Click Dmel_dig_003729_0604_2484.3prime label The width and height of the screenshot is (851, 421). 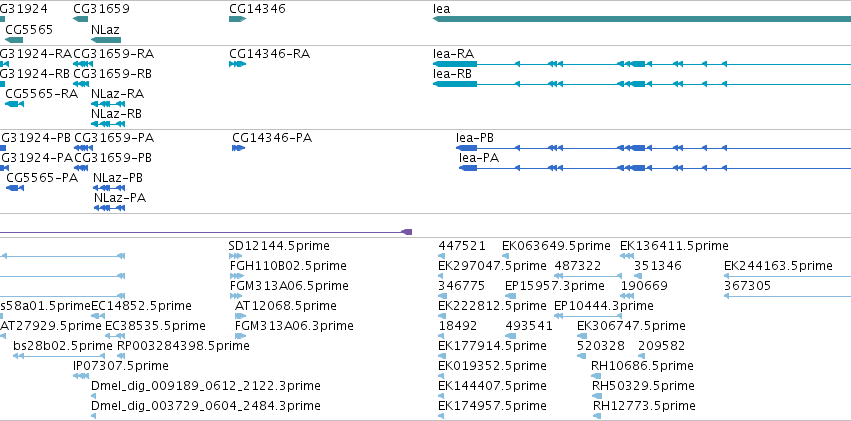(x=206, y=406)
